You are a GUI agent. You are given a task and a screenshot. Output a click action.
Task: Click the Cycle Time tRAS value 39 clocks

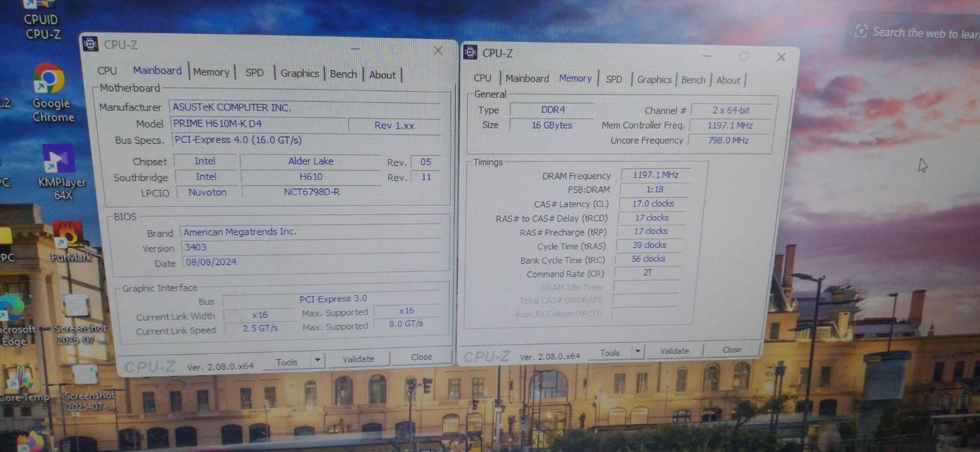[649, 245]
